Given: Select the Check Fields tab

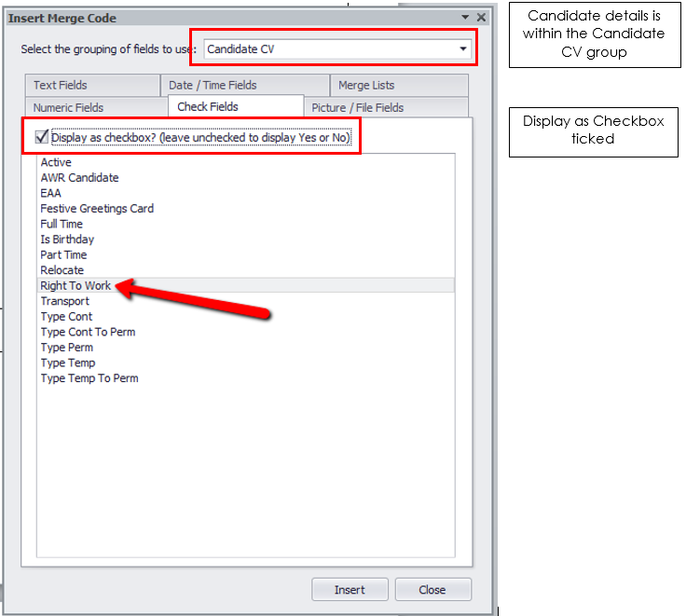Looking at the screenshot, I should click(x=208, y=107).
